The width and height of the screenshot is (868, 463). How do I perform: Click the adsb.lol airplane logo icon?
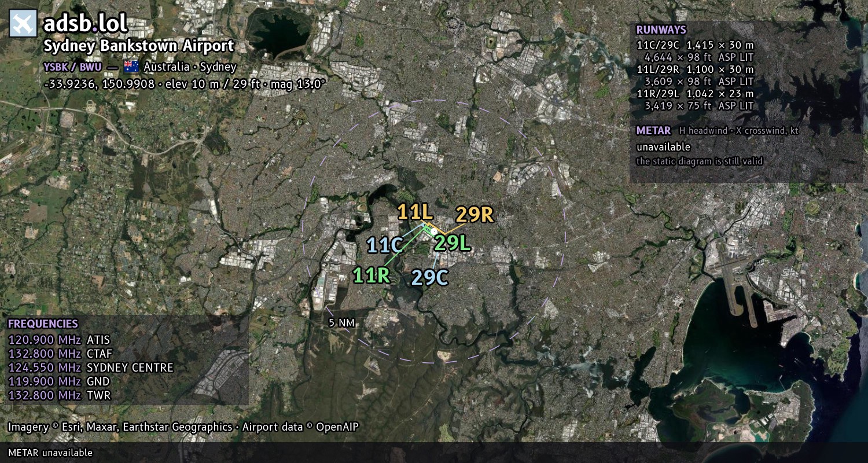[23, 23]
